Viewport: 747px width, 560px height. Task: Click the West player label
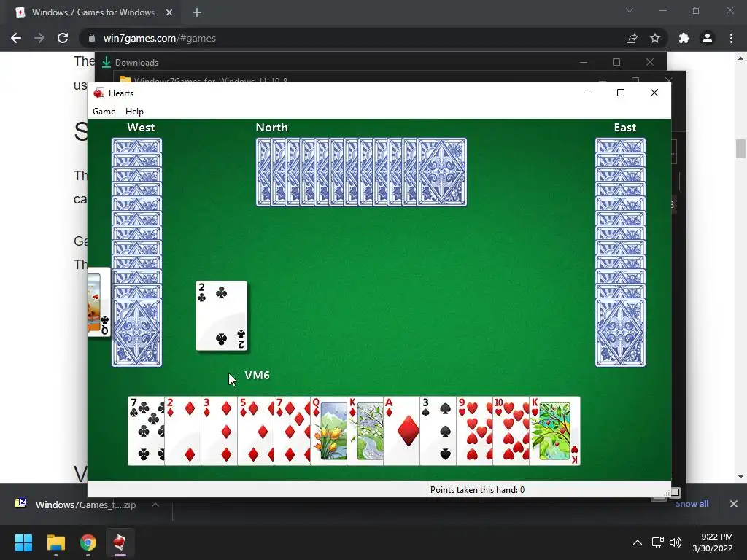point(141,127)
